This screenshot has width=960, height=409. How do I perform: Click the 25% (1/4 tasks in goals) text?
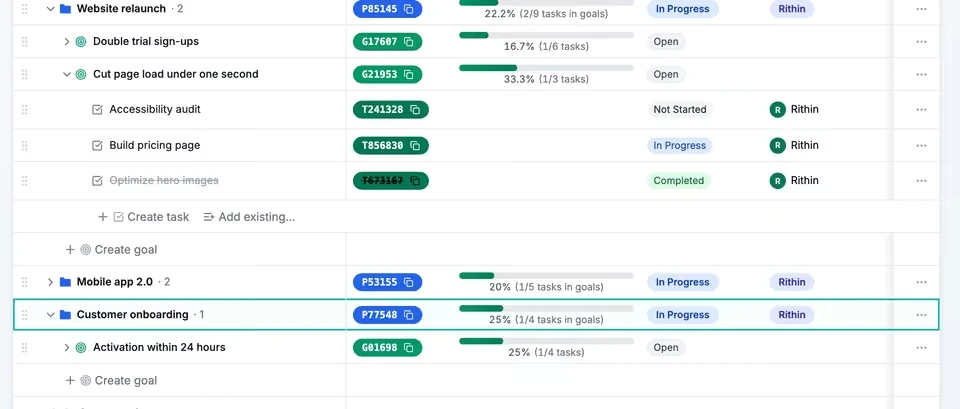click(546, 320)
